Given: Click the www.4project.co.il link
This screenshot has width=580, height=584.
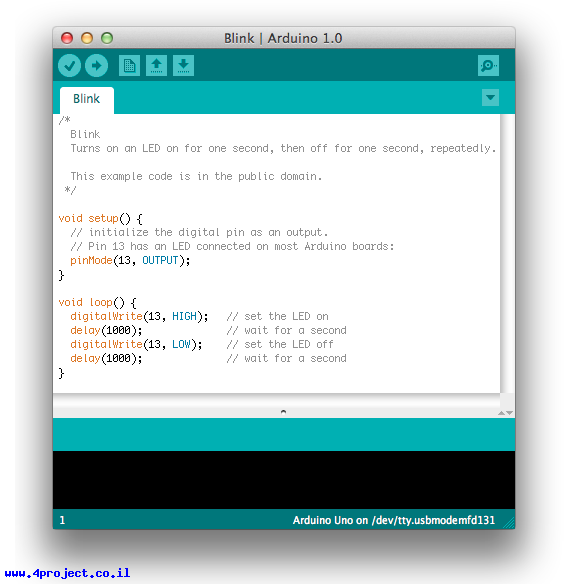Looking at the screenshot, I should pyautogui.click(x=67, y=573).
